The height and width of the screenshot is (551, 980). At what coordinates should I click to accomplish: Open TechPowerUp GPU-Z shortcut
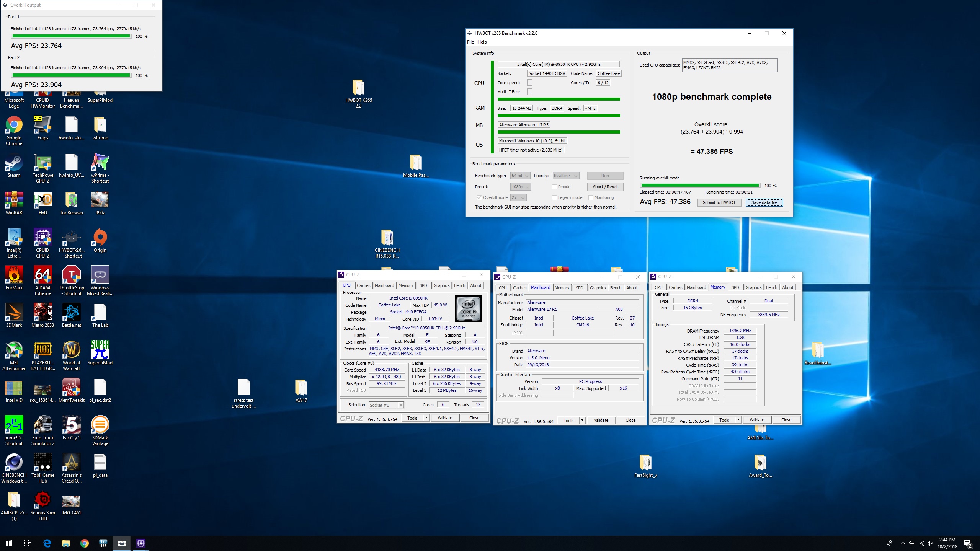click(x=43, y=168)
